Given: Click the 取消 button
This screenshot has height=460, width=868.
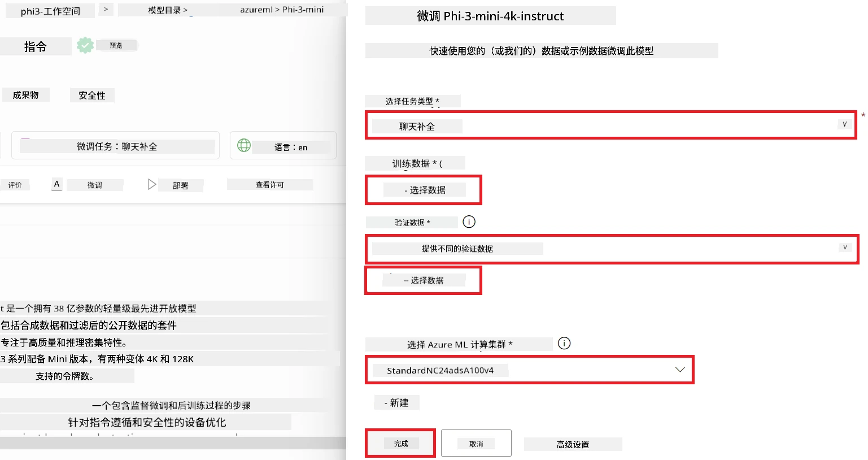Looking at the screenshot, I should 476,444.
